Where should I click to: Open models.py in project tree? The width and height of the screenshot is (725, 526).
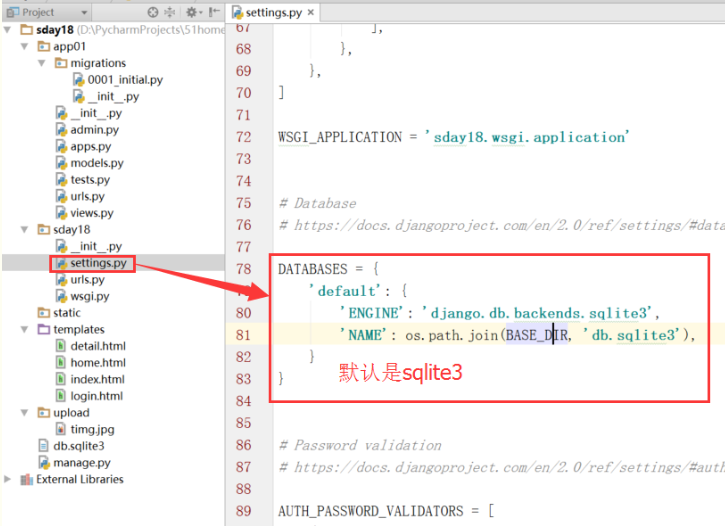click(x=96, y=163)
